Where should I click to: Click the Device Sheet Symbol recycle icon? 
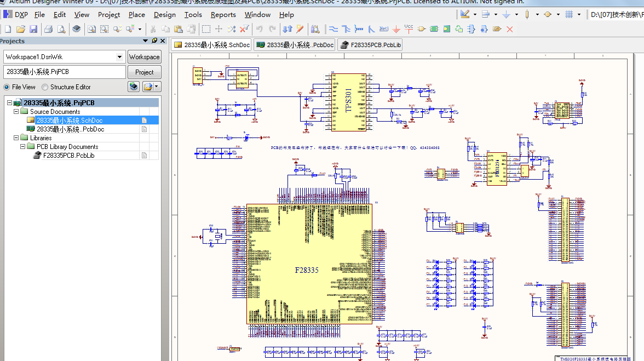coord(459,29)
